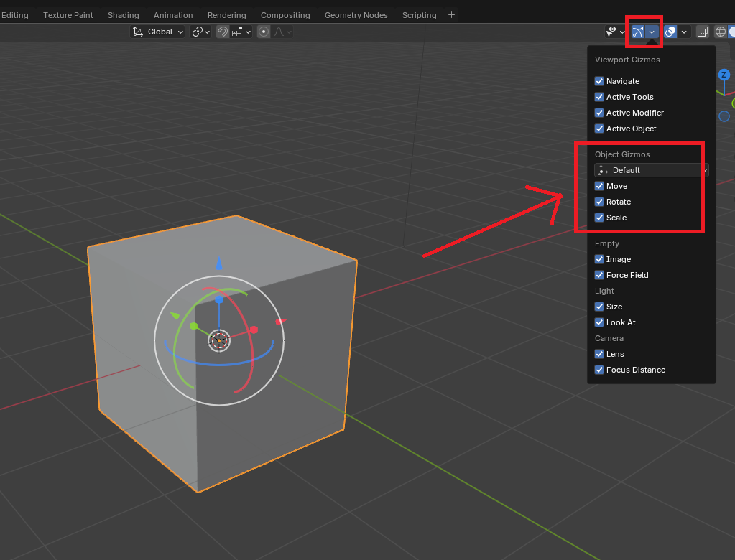Open the visibility selector dropdown arrow
Image resolution: width=735 pixels, height=560 pixels.
click(x=622, y=32)
